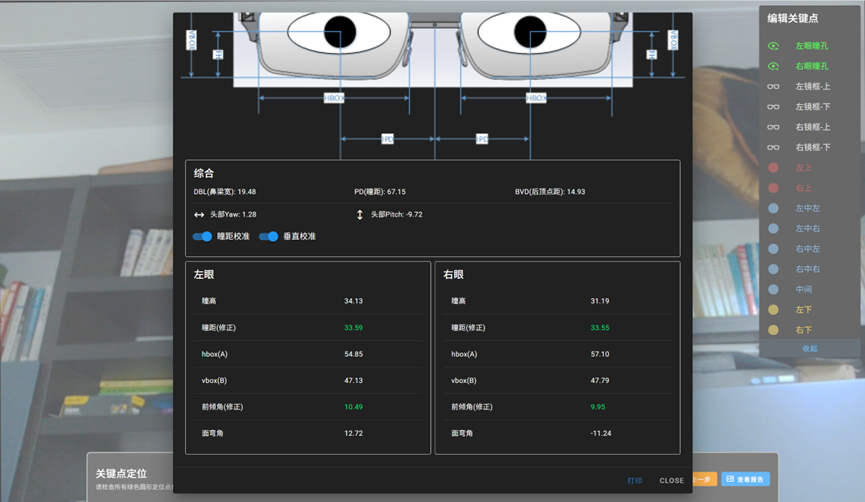Screen dimensions: 865x502
Task: Select the yellow 左下 keypoint dot
Action: tap(773, 309)
